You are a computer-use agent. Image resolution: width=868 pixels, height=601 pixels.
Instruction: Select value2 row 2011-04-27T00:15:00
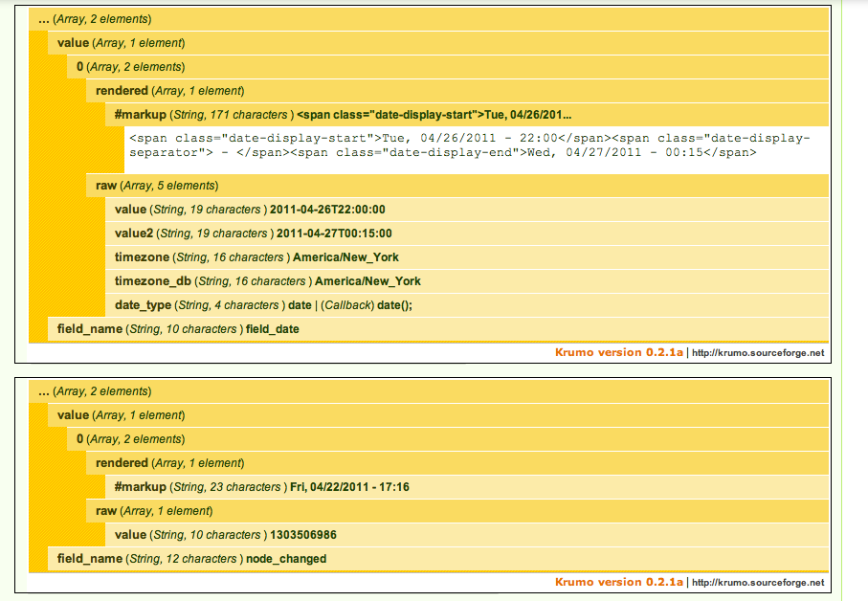tap(467, 233)
